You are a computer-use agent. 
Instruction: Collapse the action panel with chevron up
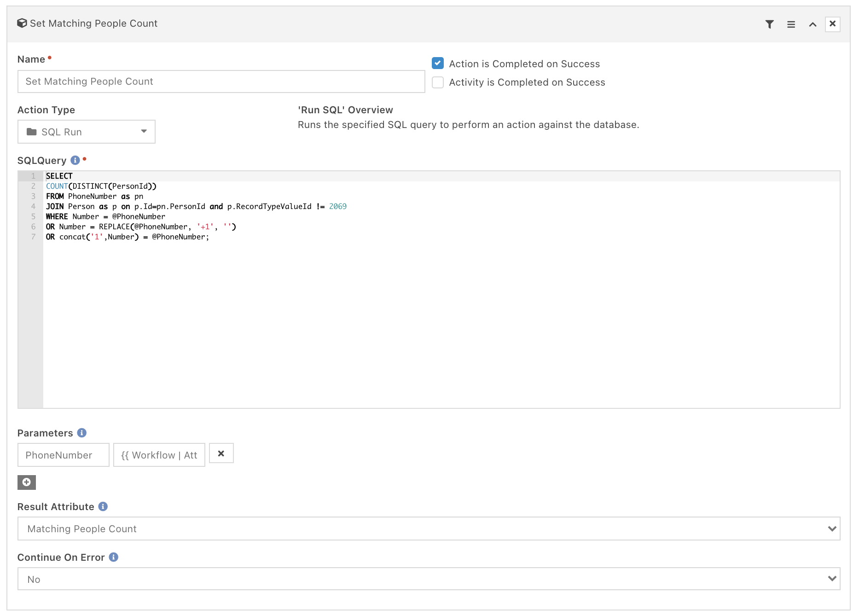tap(813, 24)
